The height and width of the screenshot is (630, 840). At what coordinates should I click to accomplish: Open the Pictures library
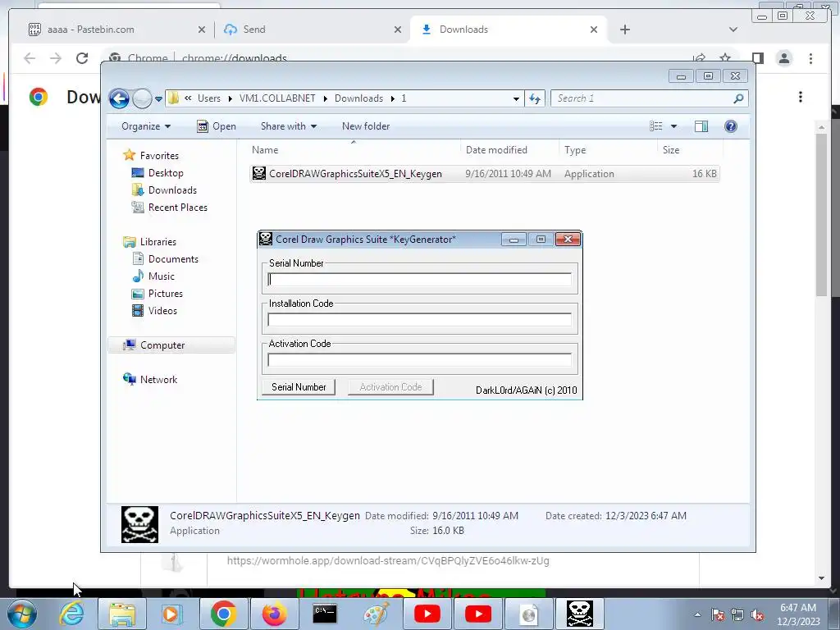(x=166, y=294)
